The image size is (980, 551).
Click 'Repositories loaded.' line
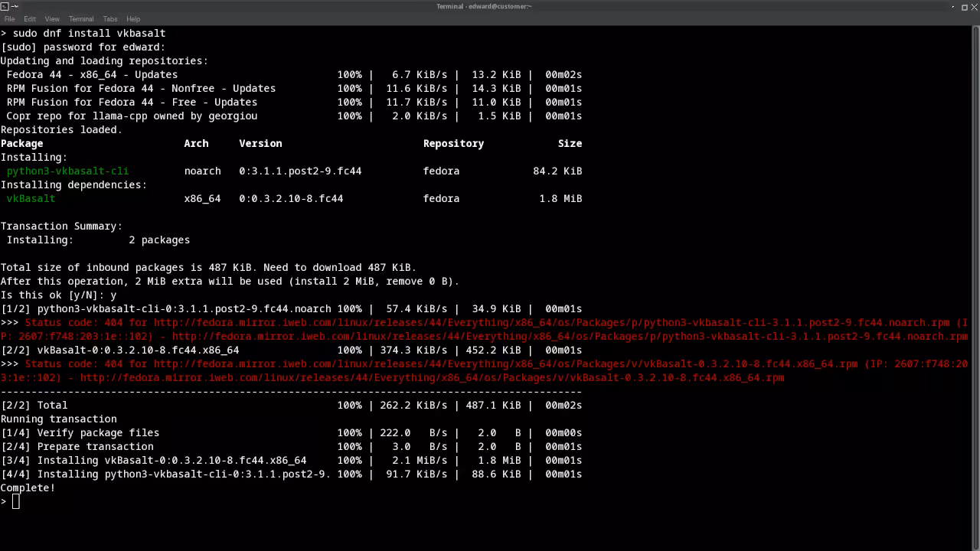(x=61, y=129)
